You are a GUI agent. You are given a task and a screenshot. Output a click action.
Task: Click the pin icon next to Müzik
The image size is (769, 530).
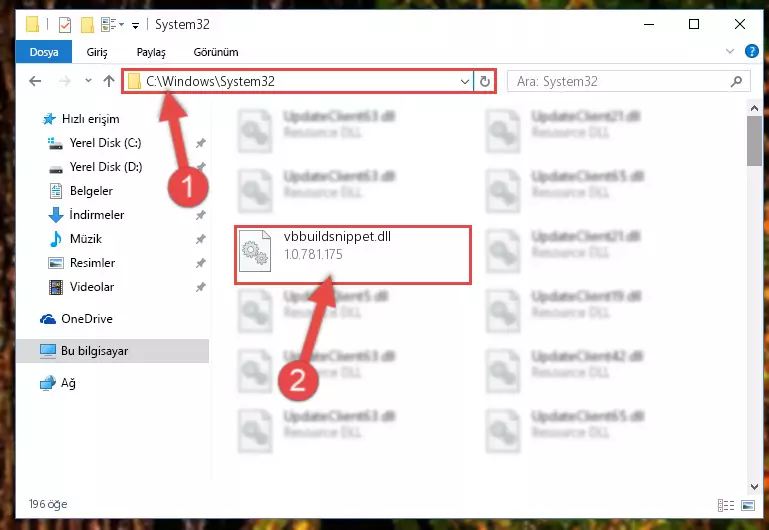click(201, 239)
